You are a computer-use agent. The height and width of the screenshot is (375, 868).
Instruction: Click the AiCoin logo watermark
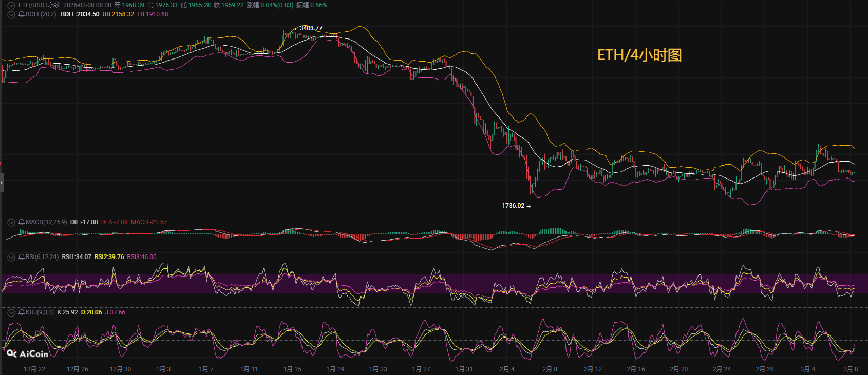pos(27,353)
